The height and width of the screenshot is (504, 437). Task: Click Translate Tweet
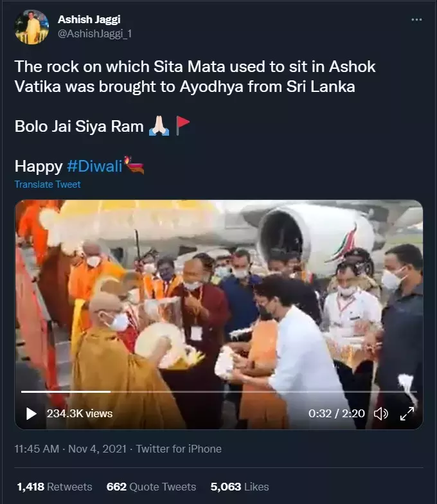coord(48,184)
